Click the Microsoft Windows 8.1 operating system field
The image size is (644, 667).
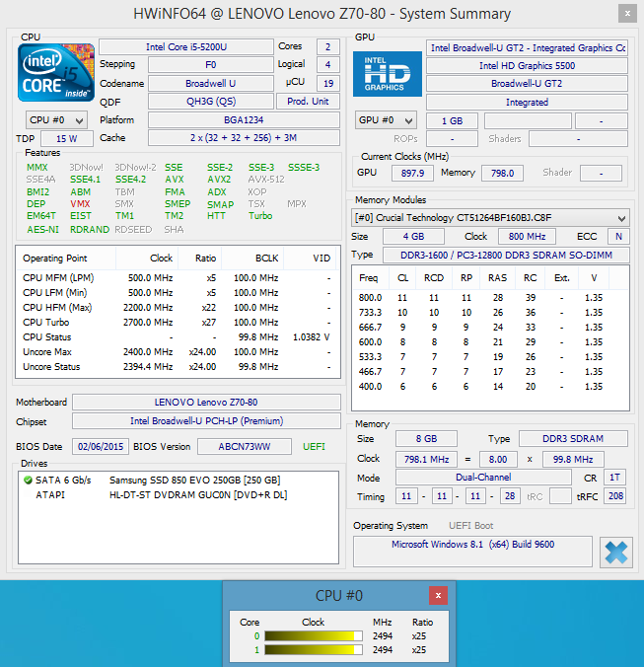472,552
